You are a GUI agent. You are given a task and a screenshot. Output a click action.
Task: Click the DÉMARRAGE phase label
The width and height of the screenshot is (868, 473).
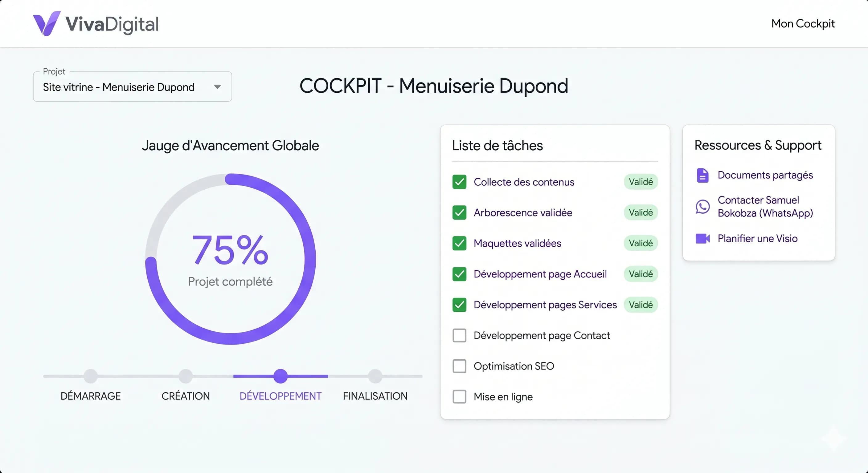point(91,396)
